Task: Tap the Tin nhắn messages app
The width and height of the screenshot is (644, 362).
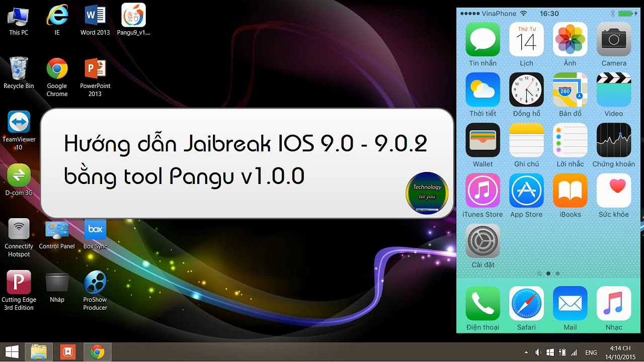Action: click(x=482, y=39)
